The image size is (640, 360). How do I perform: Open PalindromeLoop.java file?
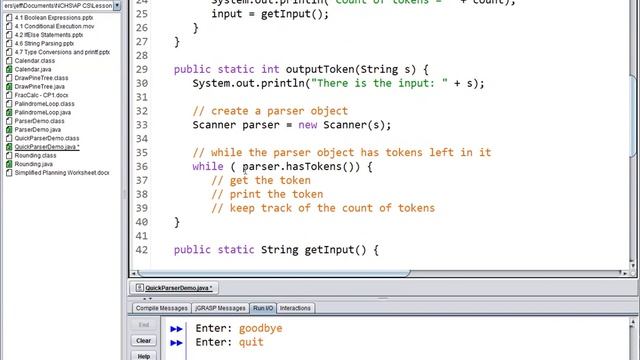(42, 112)
